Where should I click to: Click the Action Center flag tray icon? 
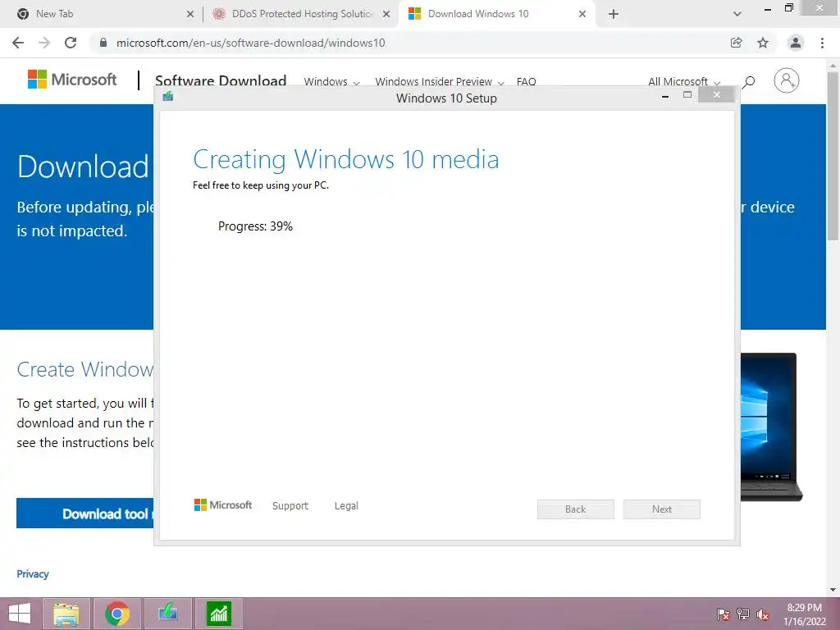click(x=724, y=614)
